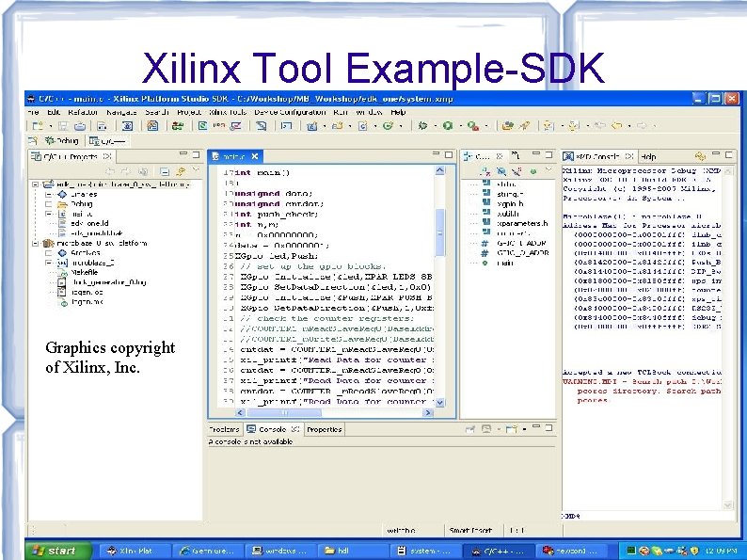Switch to the Problems tab
The height and width of the screenshot is (560, 747).
(225, 429)
